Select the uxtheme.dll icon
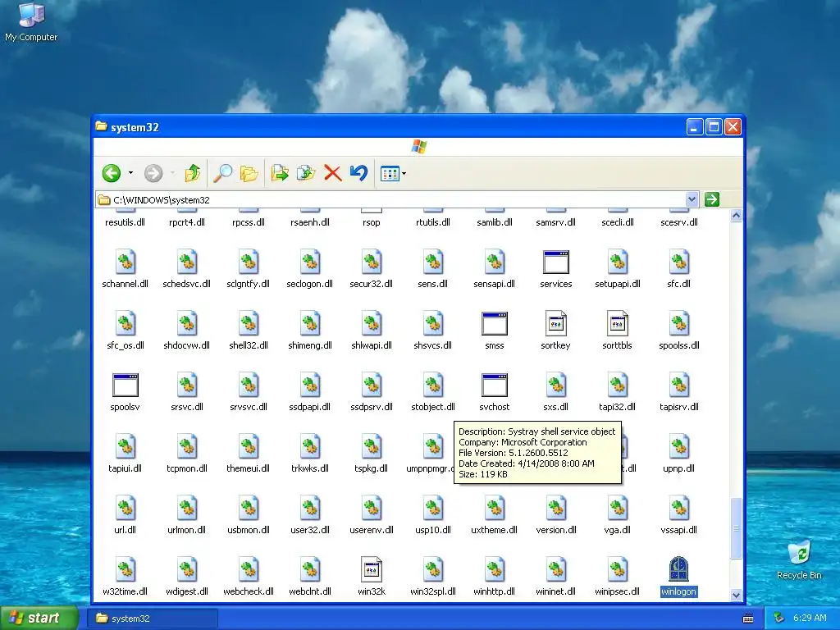840x630 pixels. tap(494, 508)
